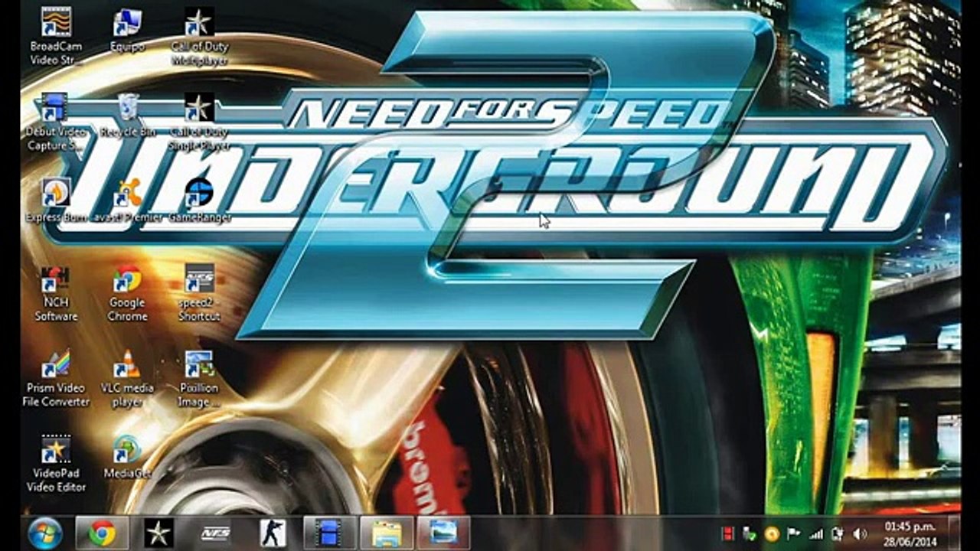The height and width of the screenshot is (551, 980).
Task: Click the orange circular tray icon
Action: (x=772, y=533)
